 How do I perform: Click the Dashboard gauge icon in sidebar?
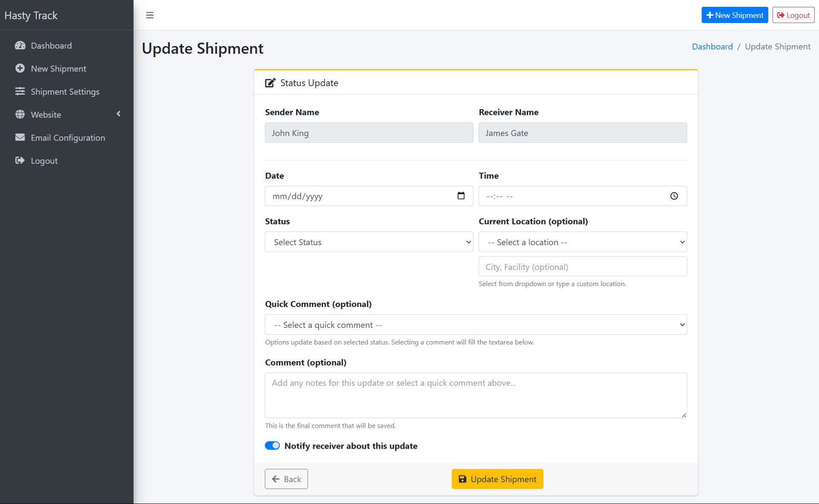(x=20, y=46)
